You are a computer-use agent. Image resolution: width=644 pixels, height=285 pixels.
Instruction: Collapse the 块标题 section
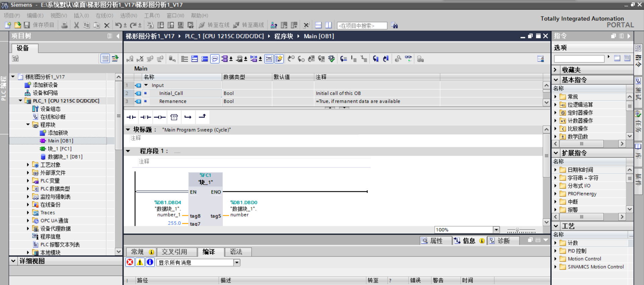point(128,129)
